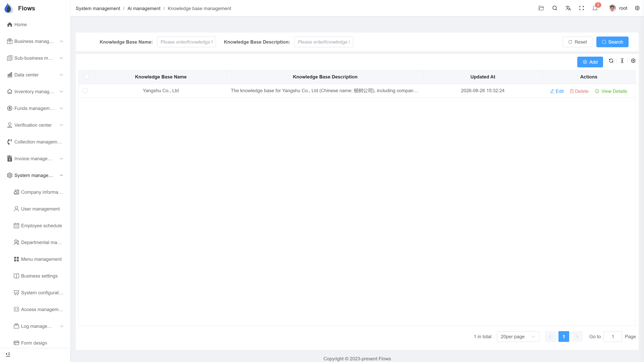Click the Menu management grid icon
This screenshot has width=644, height=362.
(16, 259)
